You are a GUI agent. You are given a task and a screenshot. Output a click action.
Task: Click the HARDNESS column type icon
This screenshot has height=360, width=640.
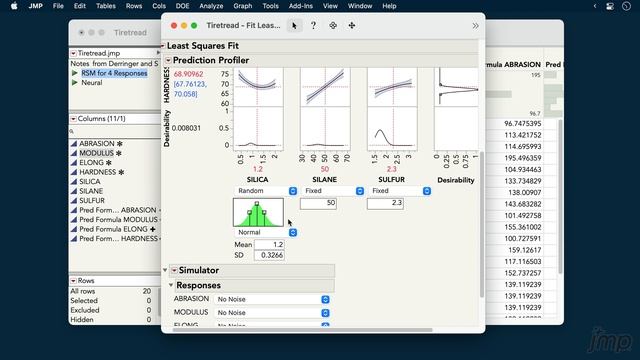74,172
